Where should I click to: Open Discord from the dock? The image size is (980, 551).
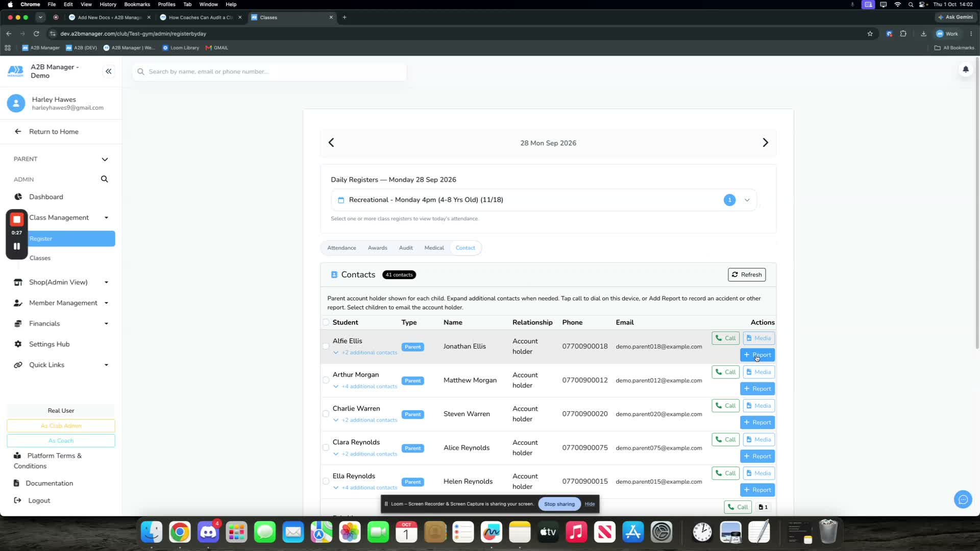pyautogui.click(x=208, y=533)
